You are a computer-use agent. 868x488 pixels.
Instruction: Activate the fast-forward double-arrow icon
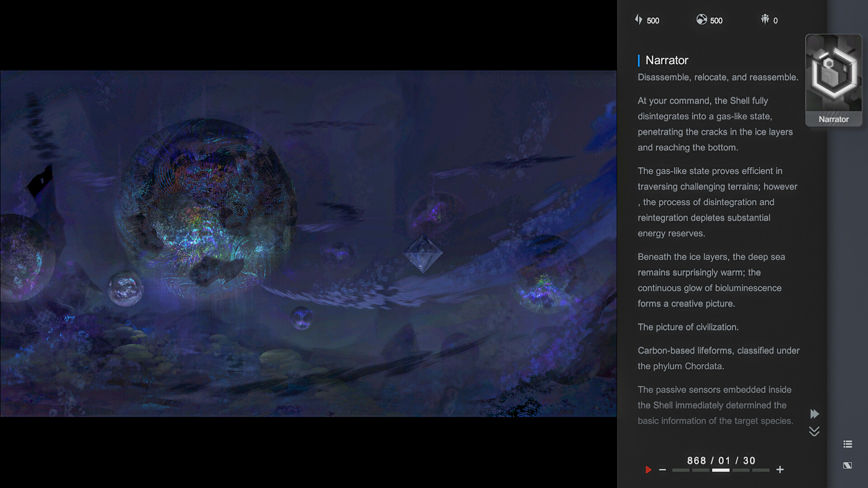[x=815, y=414]
